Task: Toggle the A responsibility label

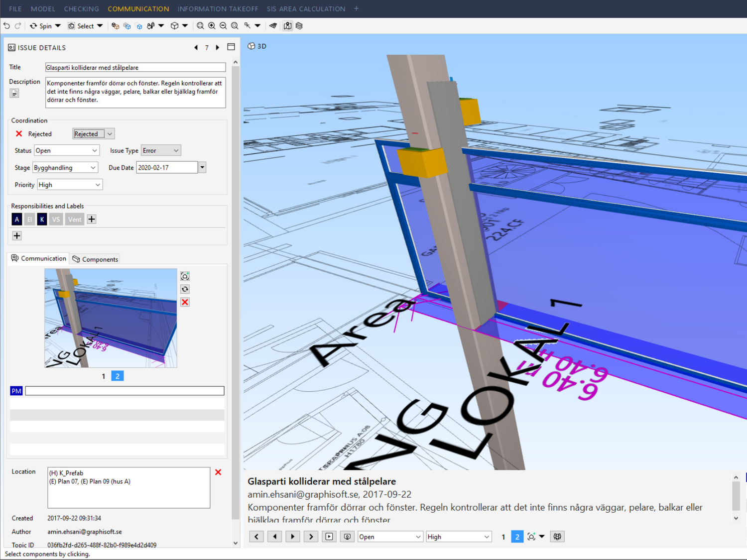Action: 17,220
